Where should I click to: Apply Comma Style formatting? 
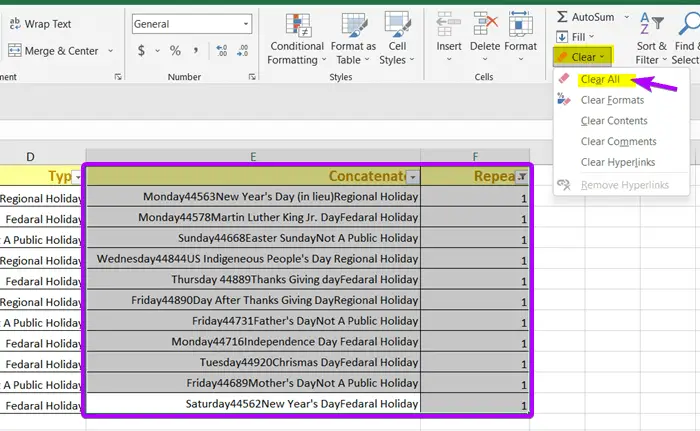click(196, 50)
